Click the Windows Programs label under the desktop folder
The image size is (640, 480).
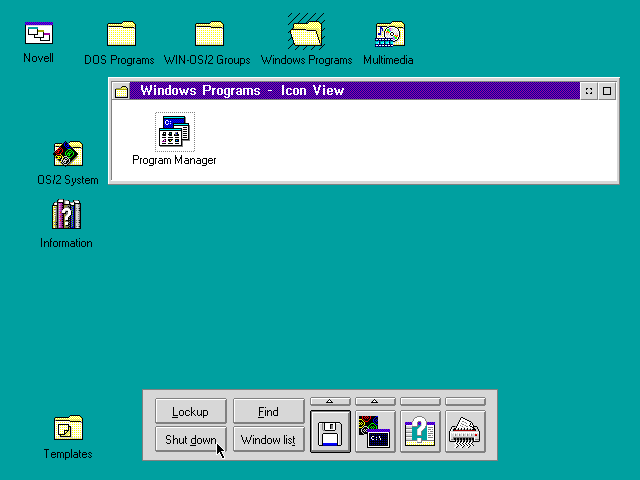click(307, 60)
